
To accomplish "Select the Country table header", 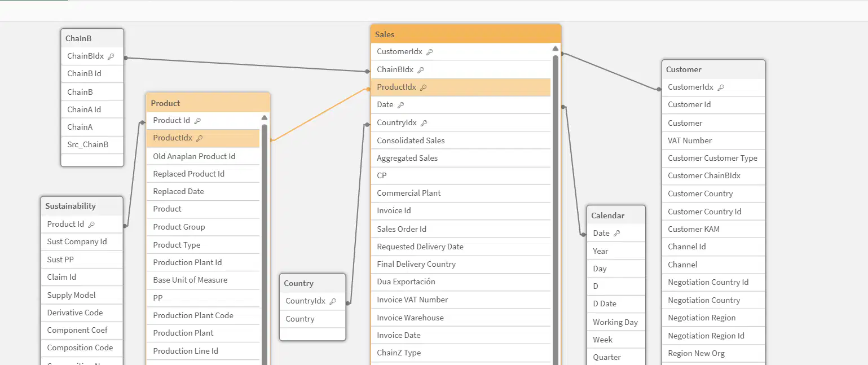I will tap(312, 283).
